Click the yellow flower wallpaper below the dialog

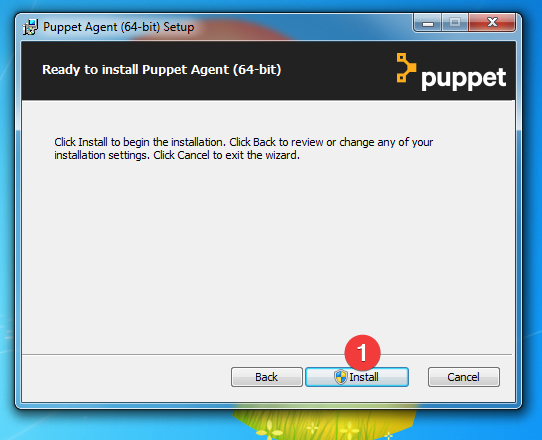click(323, 424)
